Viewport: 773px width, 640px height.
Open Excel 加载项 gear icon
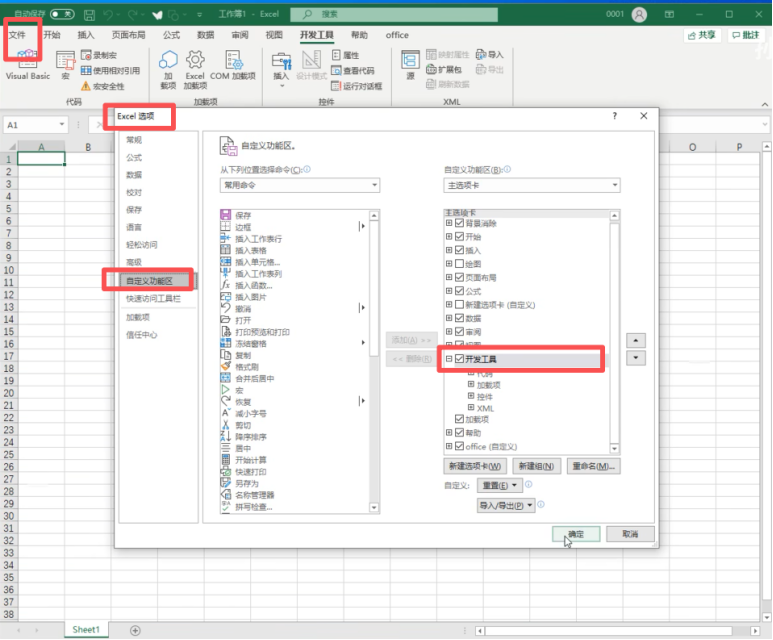[195, 60]
